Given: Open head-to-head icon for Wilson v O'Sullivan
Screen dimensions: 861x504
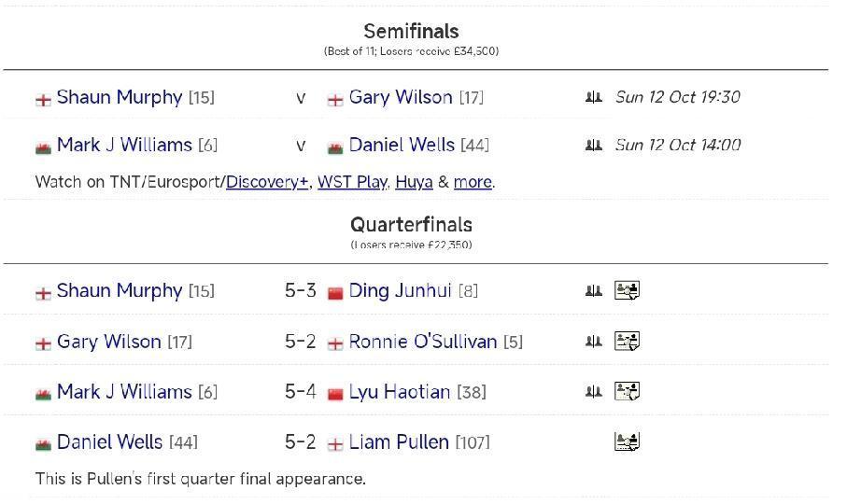Looking at the screenshot, I should click(593, 342).
